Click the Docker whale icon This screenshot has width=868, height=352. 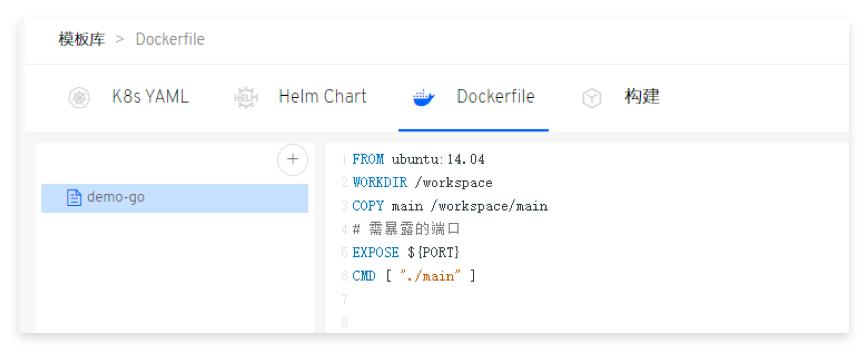(x=423, y=98)
